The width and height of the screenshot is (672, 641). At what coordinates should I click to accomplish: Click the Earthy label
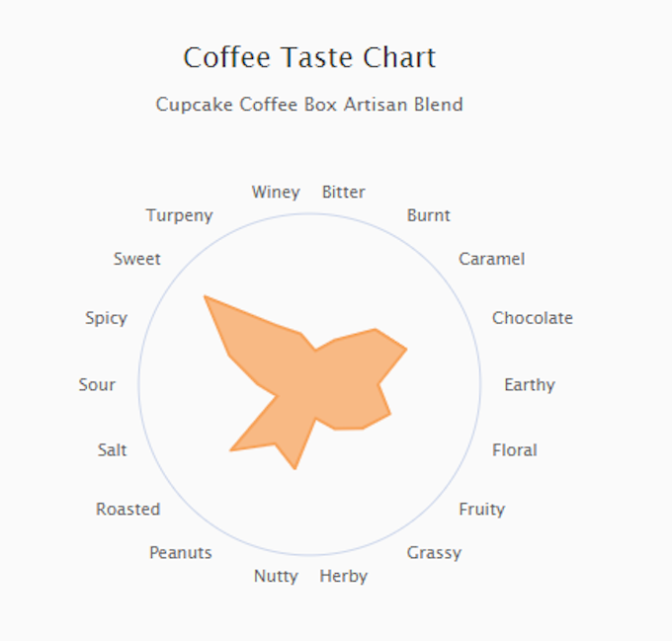pos(530,385)
